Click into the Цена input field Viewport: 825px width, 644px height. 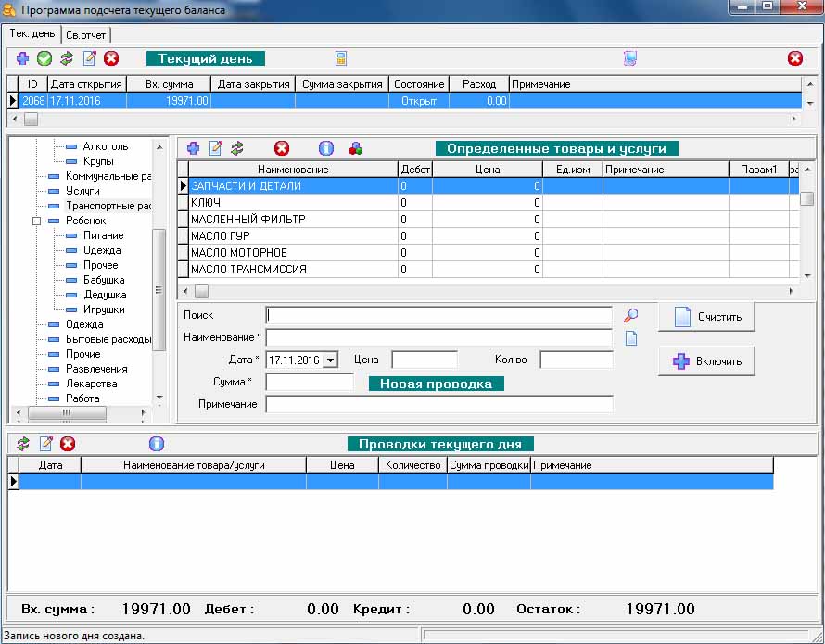pos(425,360)
